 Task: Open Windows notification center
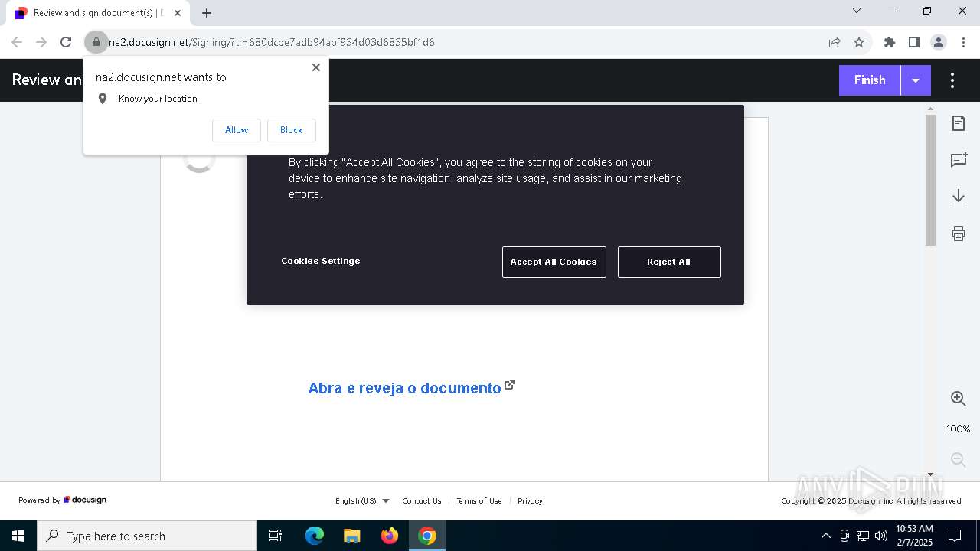point(955,536)
